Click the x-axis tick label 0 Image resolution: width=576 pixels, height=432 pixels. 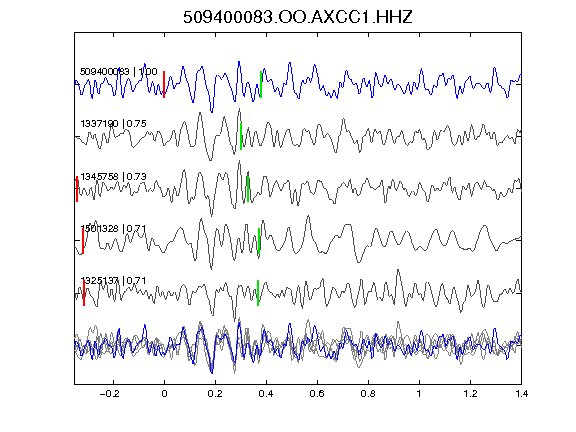pyautogui.click(x=164, y=394)
